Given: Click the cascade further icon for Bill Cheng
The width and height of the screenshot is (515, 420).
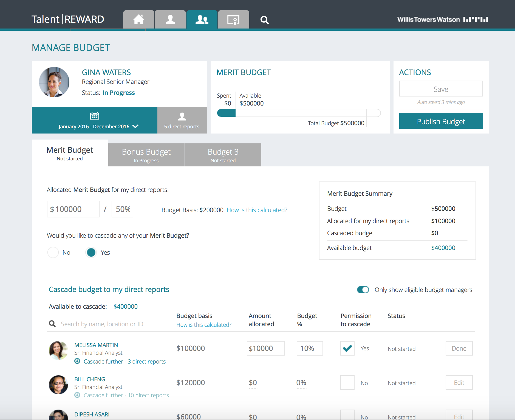Looking at the screenshot, I should point(77,395).
